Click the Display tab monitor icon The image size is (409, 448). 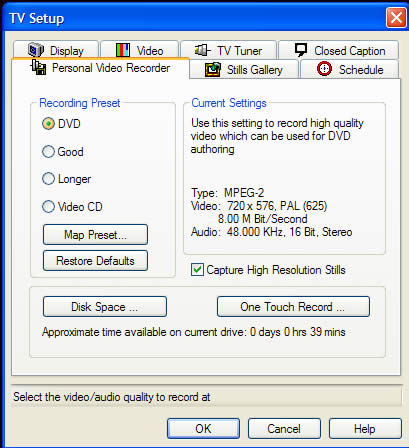36,50
